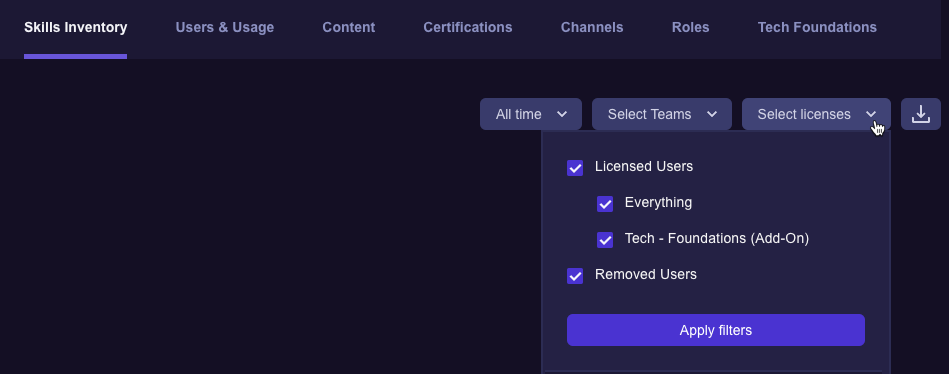
Task: Select the Roles tab
Action: pos(691,27)
